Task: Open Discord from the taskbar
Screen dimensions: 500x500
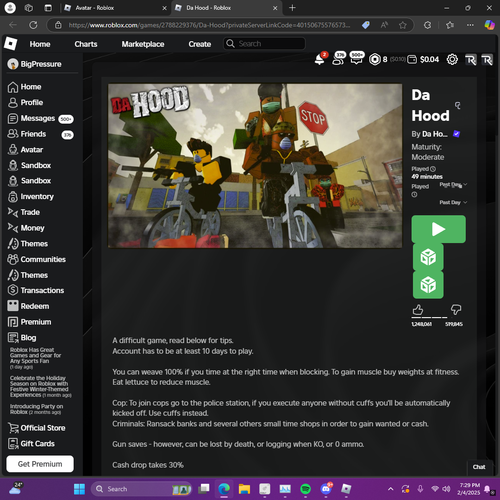Action: 326,489
